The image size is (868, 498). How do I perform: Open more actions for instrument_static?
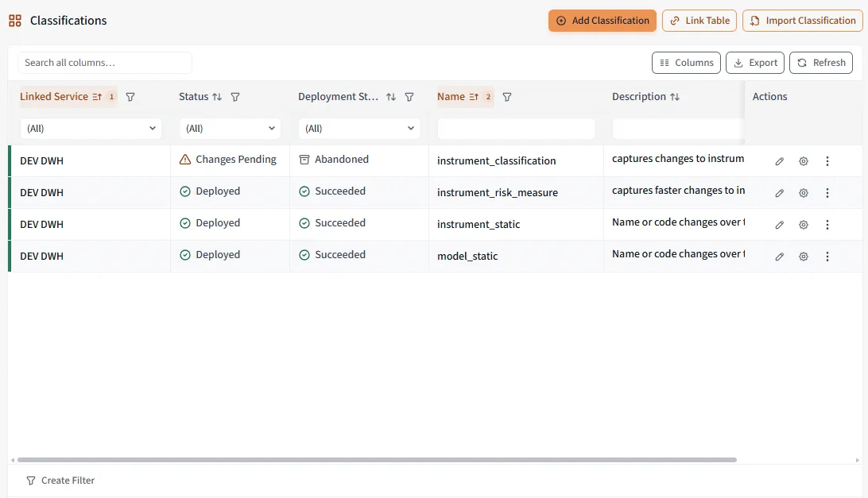[827, 225]
